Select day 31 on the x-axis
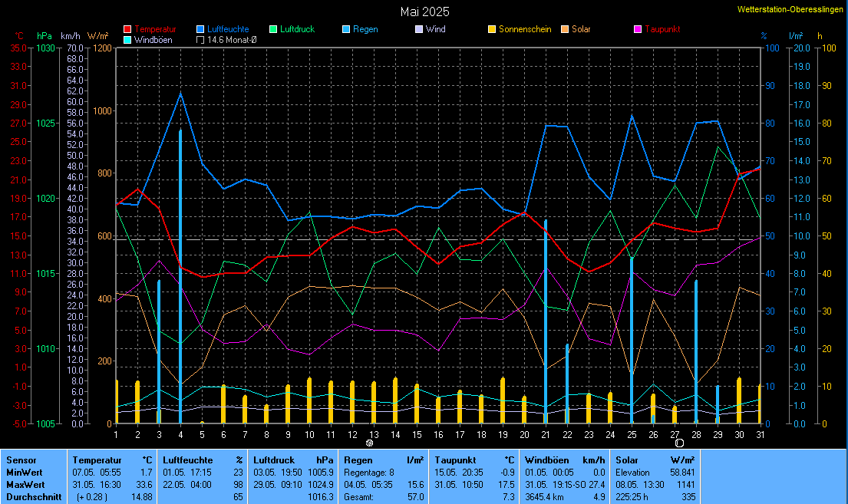This screenshot has height=504, width=848. point(759,434)
